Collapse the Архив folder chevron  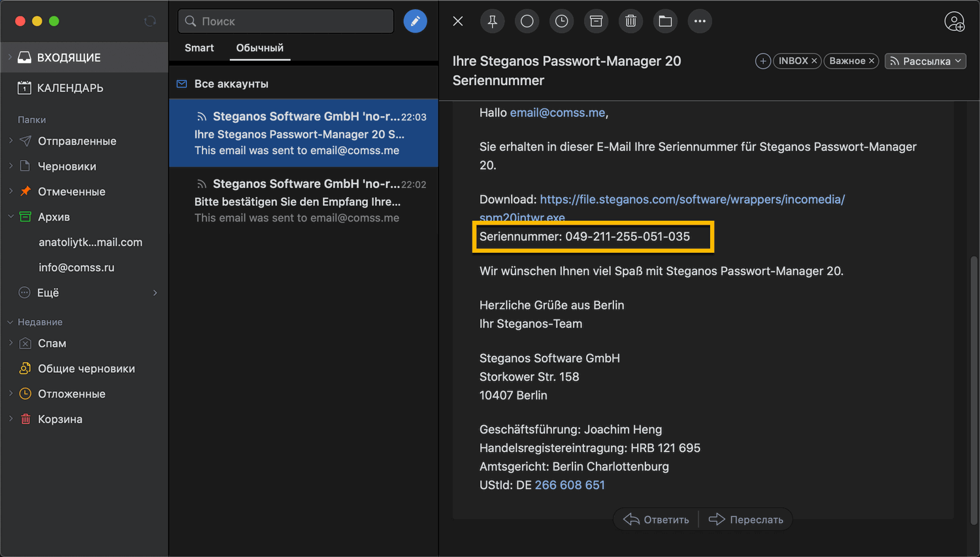(x=10, y=217)
